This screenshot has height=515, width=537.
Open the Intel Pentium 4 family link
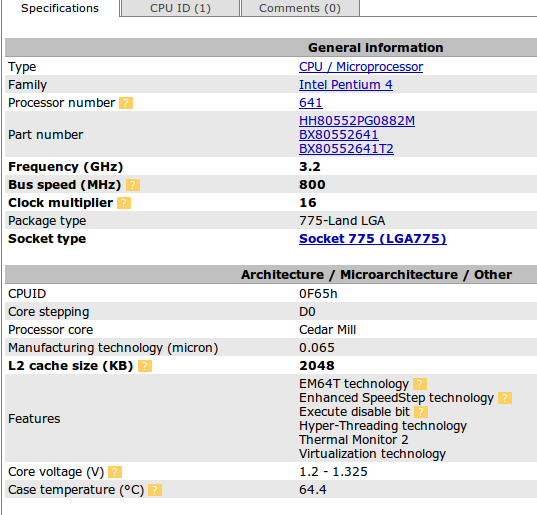pos(346,85)
